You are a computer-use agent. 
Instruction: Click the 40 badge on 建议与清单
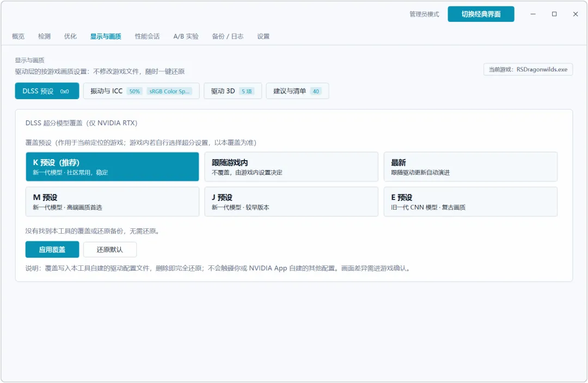coord(316,91)
